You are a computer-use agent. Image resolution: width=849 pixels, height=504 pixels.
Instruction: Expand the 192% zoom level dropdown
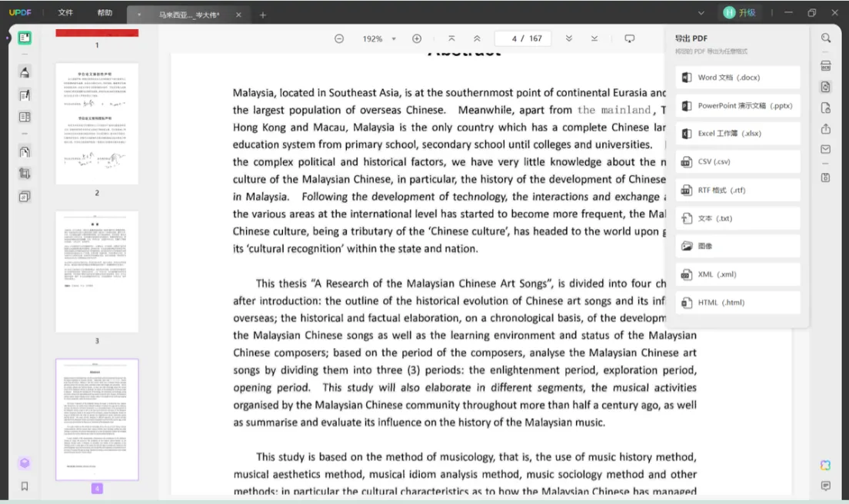pos(394,38)
